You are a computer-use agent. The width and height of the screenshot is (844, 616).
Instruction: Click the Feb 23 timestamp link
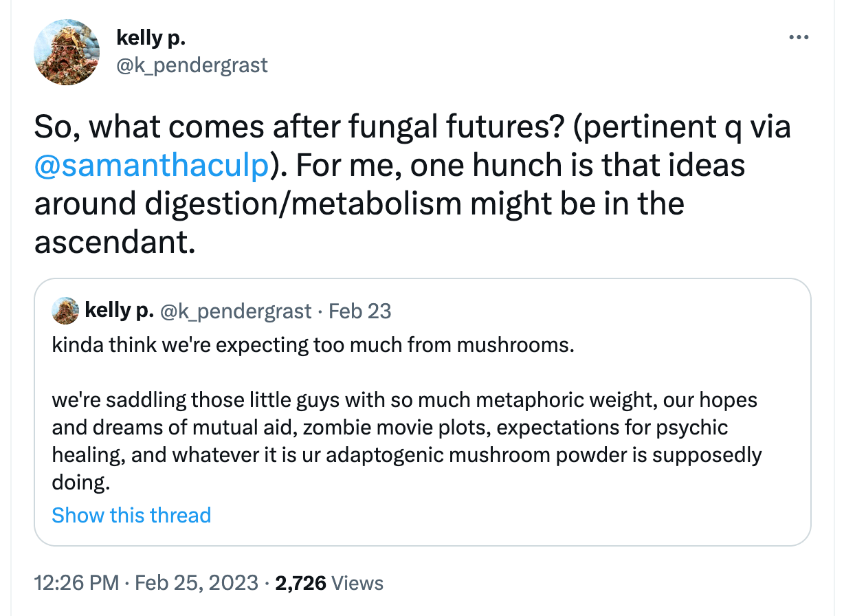tap(359, 311)
